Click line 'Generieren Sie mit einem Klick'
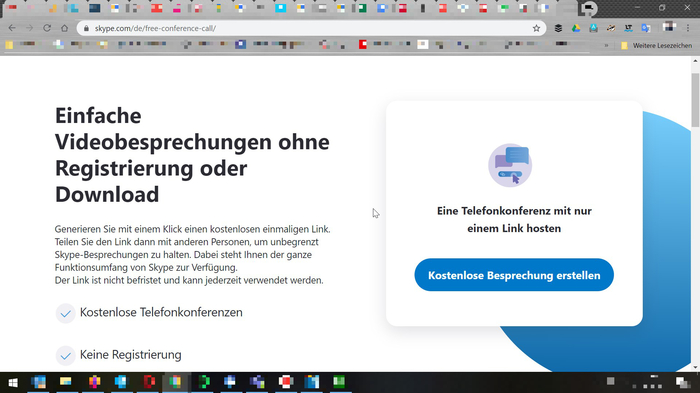 (x=192, y=229)
